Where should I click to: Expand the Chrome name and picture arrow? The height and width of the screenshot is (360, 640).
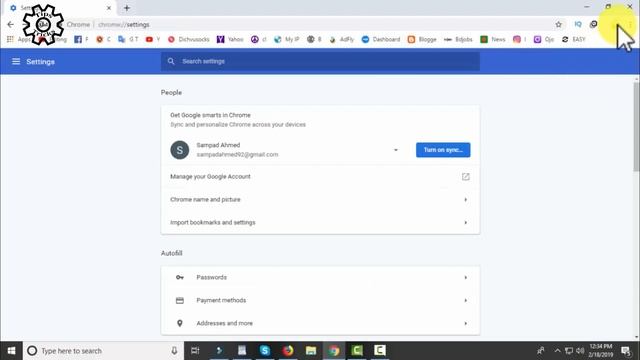[465, 200]
